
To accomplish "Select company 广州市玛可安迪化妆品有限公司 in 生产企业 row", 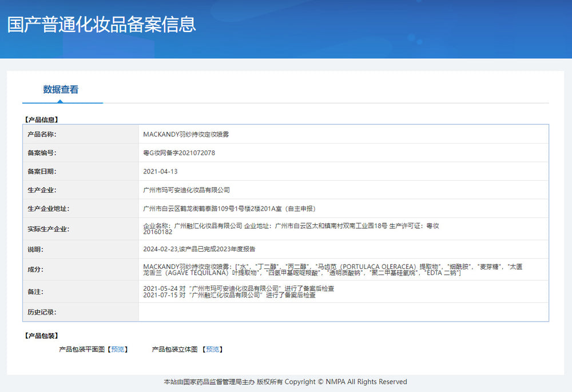I will pos(186,190).
